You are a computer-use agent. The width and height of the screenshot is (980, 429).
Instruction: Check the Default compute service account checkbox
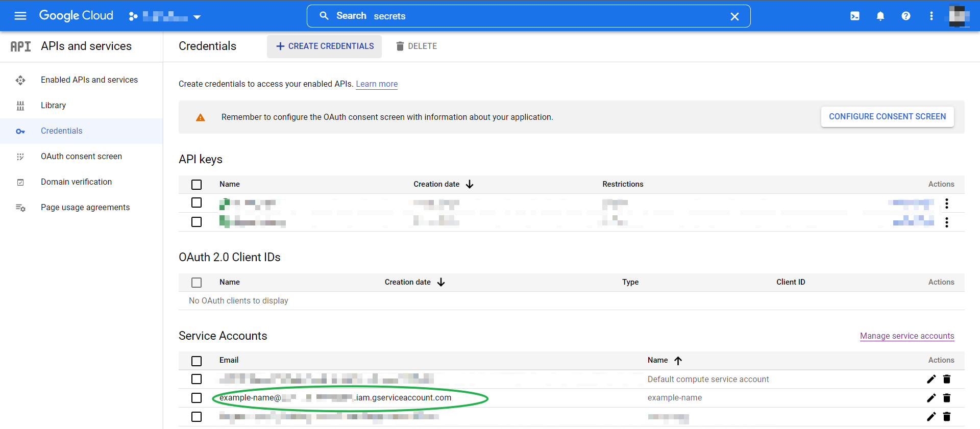(197, 379)
